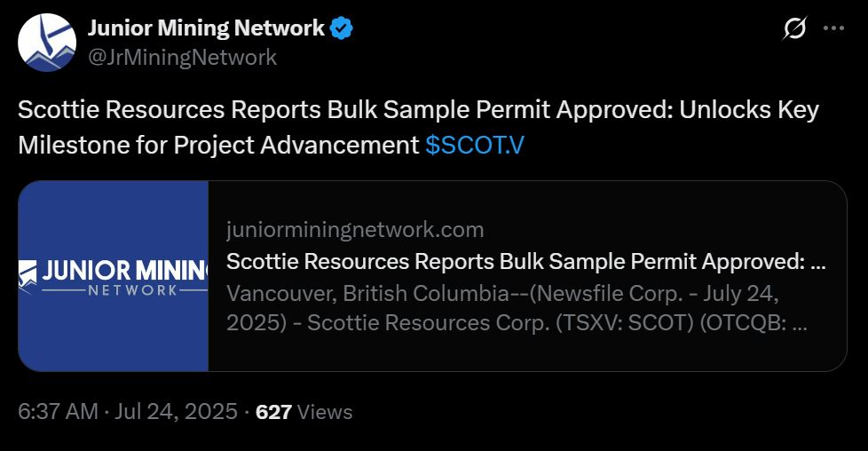Click the Jul 24, 2025 date
The image size is (868, 451).
pyautogui.click(x=178, y=412)
